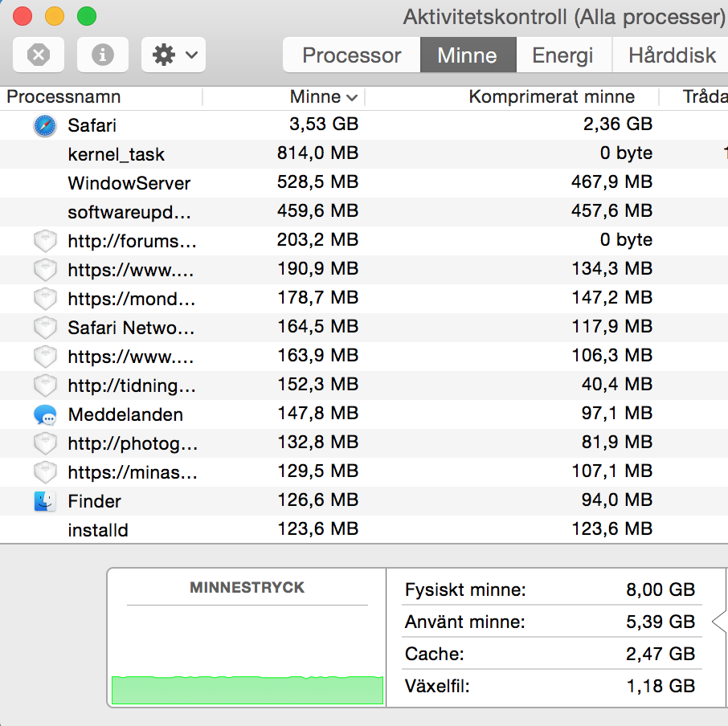This screenshot has height=726, width=728.
Task: Click the quit process (X) toolbar button
Action: point(39,55)
